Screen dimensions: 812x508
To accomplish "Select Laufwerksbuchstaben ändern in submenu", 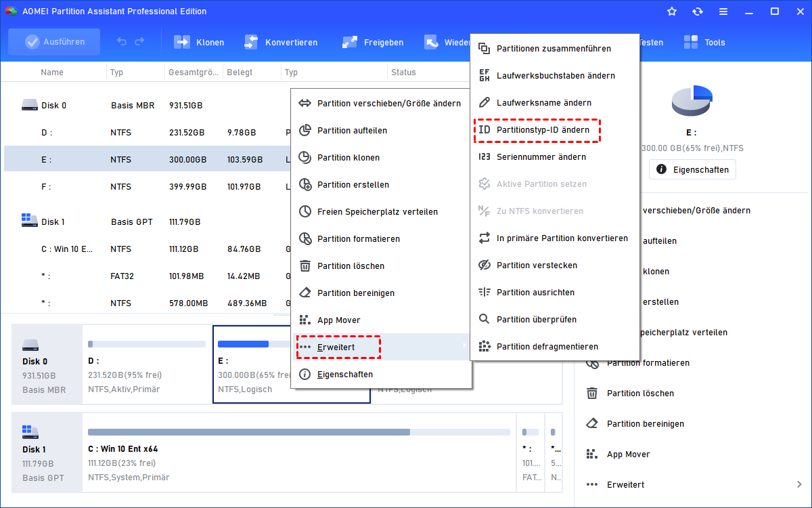I will pyautogui.click(x=555, y=75).
